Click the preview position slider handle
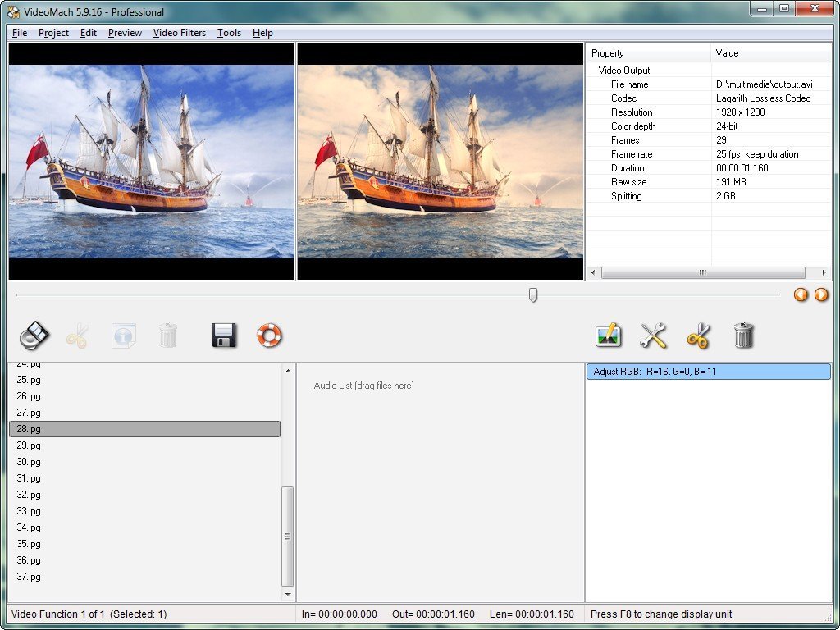 click(x=533, y=294)
